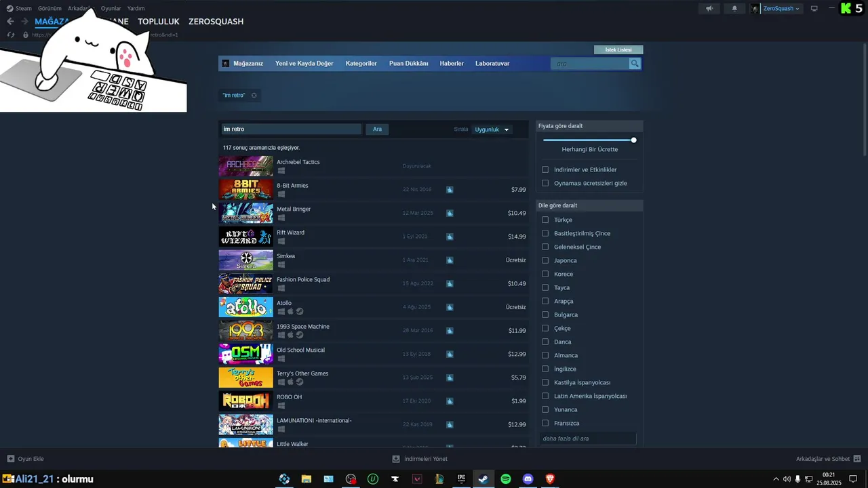Open the Yardım menu

click(x=136, y=9)
